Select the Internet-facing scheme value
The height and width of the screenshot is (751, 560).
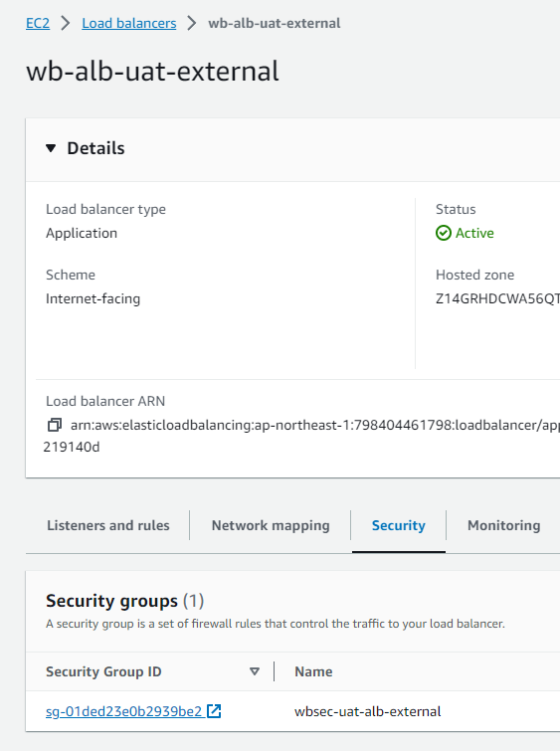pos(93,298)
